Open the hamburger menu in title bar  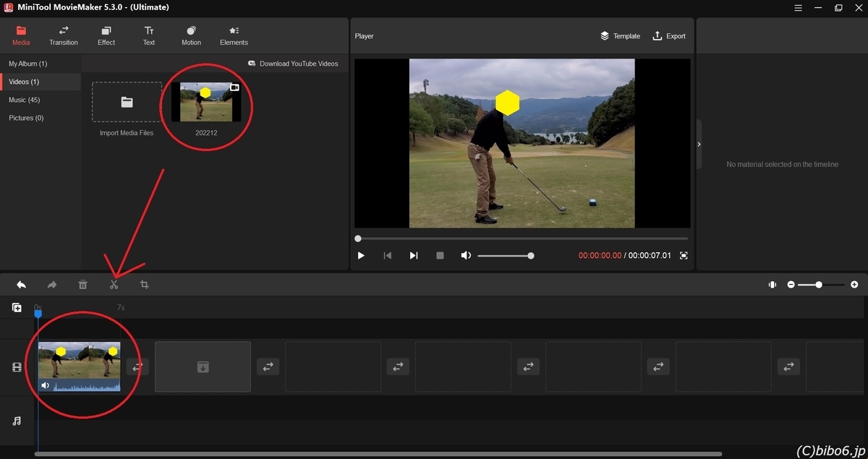[797, 7]
